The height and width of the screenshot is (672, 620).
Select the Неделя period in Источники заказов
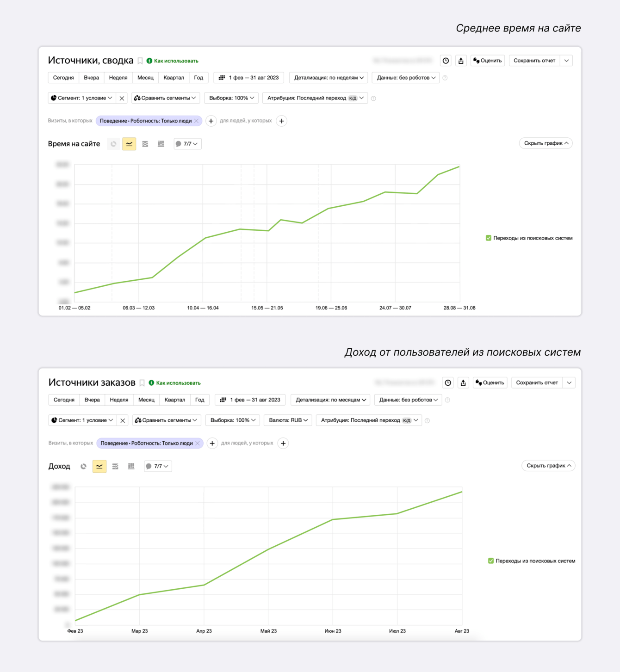pyautogui.click(x=119, y=400)
